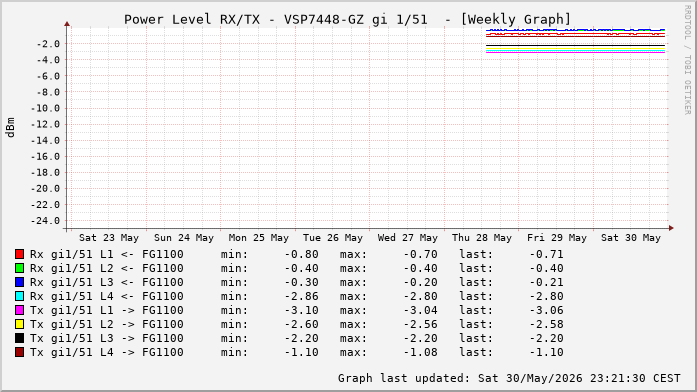Click the label 'Rx gi1/51 L2 <- FG1100'

[x=107, y=268]
